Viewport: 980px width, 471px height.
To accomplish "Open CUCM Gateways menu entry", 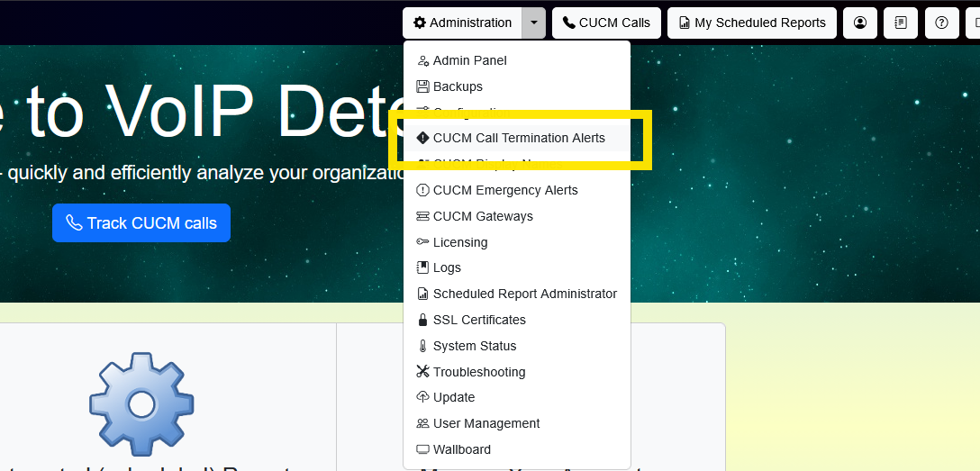I will [517, 216].
